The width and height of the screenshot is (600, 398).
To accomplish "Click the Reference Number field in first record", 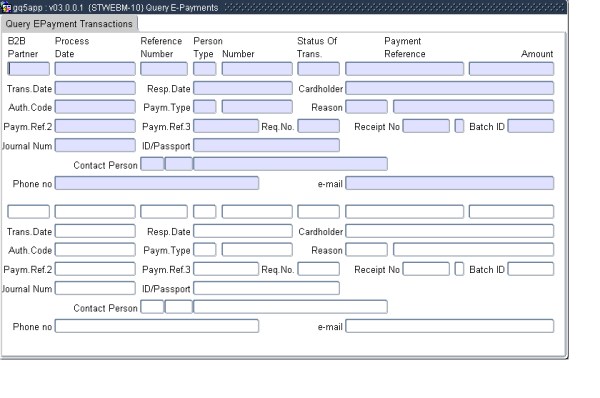I will 164,69.
